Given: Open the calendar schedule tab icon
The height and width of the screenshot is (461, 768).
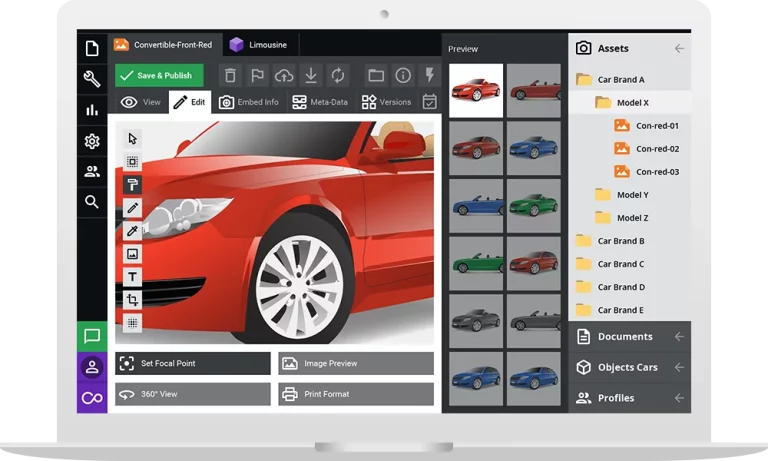Looking at the screenshot, I should coord(430,102).
